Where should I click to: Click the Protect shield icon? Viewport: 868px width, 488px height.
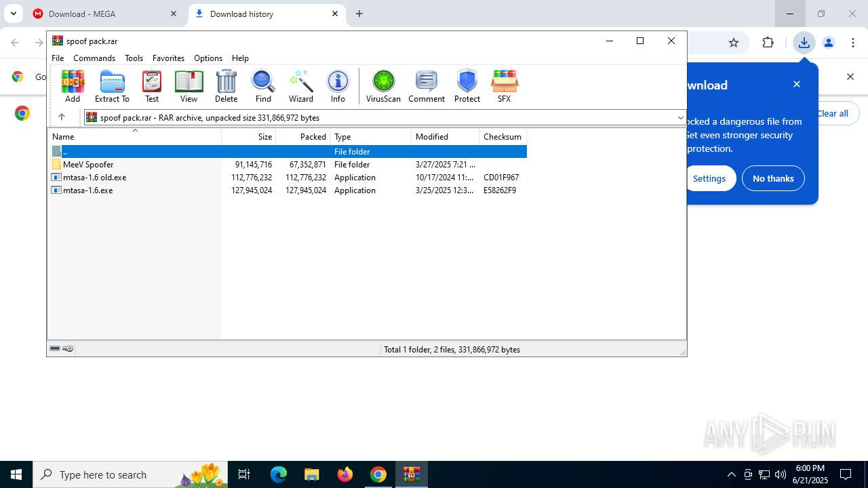coord(467,86)
